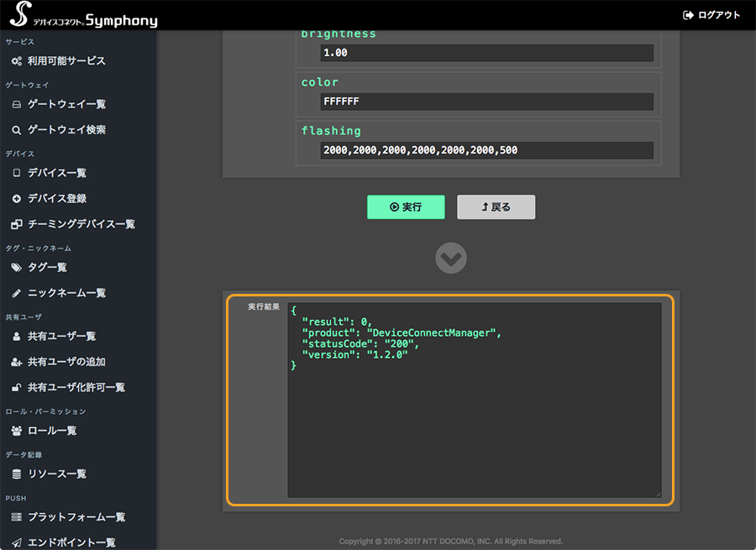The image size is (756, 550).
Task: Click the 実行結果 label
Action: 264,307
